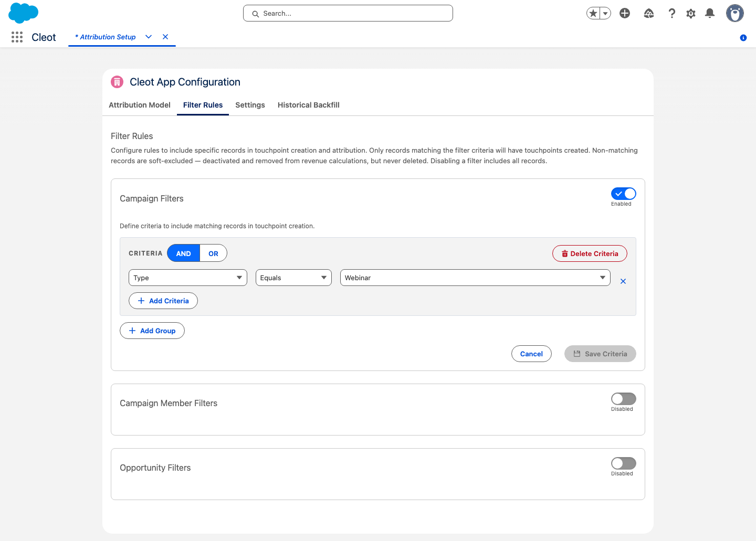Click the Cleot App Configuration pink icon
The width and height of the screenshot is (756, 541).
pyautogui.click(x=117, y=82)
